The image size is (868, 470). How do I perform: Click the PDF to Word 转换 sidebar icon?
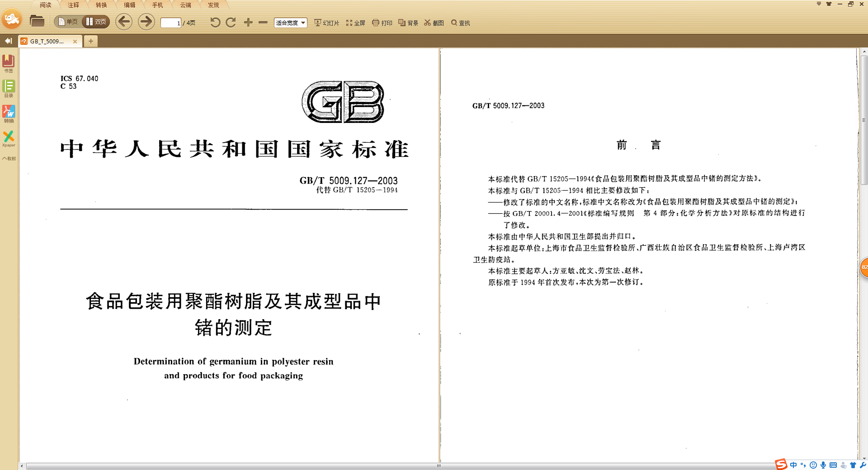9,113
